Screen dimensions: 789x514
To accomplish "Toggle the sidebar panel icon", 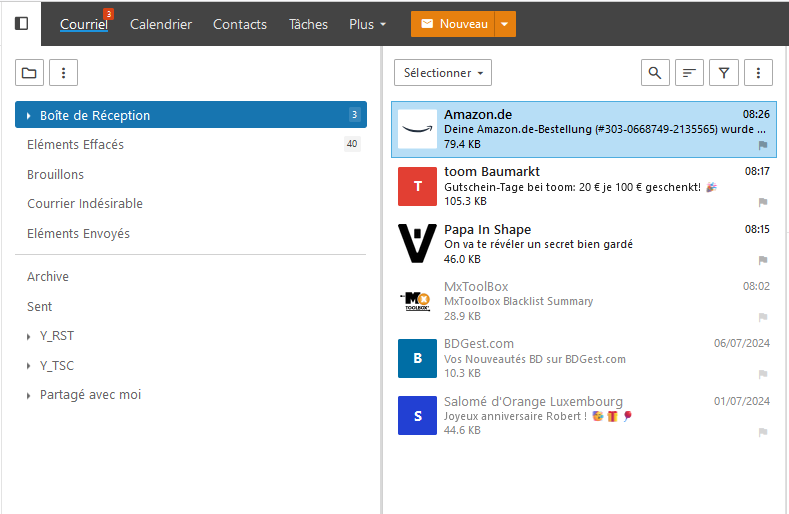I will click(x=21, y=23).
